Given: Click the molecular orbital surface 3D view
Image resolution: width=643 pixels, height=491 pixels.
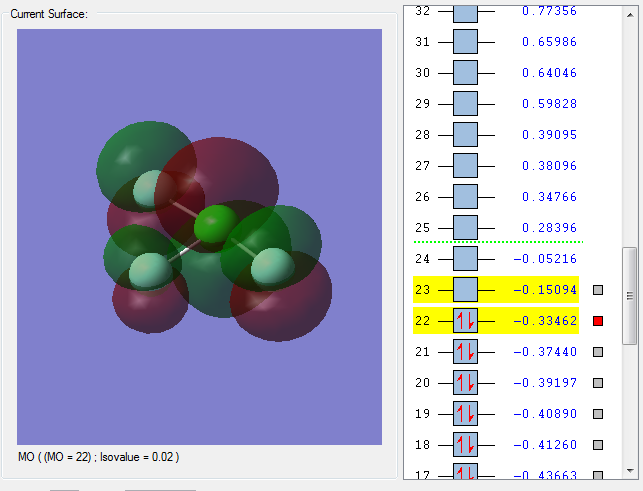Looking at the screenshot, I should tap(200, 237).
